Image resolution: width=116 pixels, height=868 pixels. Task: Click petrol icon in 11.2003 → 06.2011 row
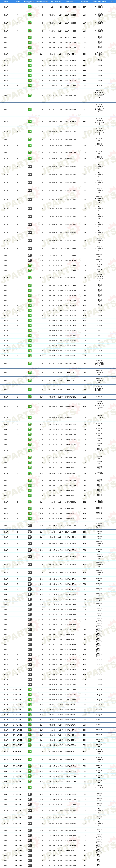[30, 7]
